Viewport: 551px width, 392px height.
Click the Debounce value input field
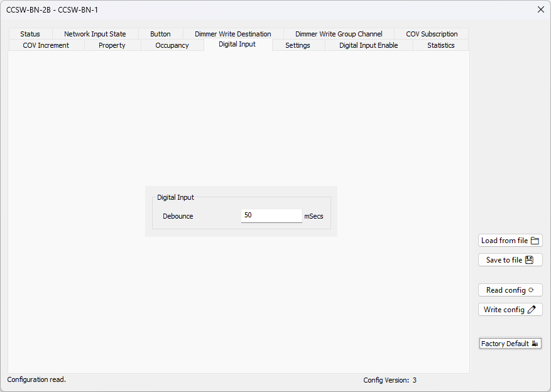(x=271, y=215)
